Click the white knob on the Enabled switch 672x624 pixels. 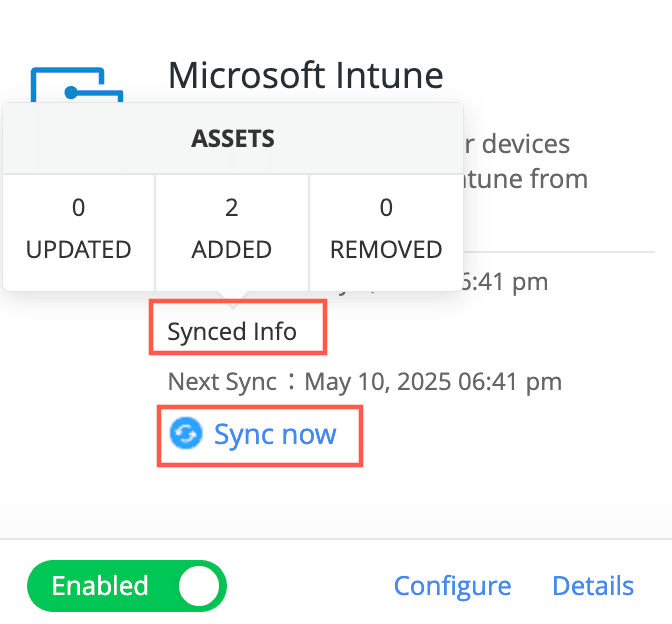[x=199, y=586]
